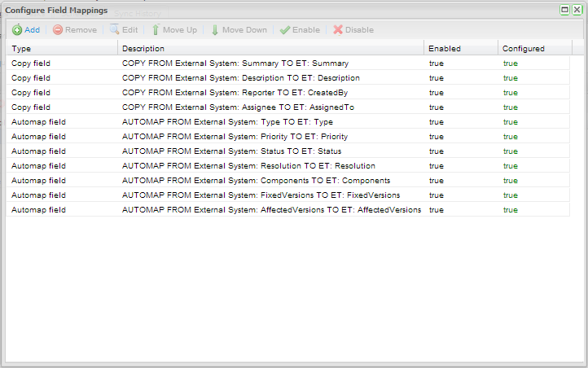
Task: Close the Configure Field Mappings dialog
Action: [577, 10]
